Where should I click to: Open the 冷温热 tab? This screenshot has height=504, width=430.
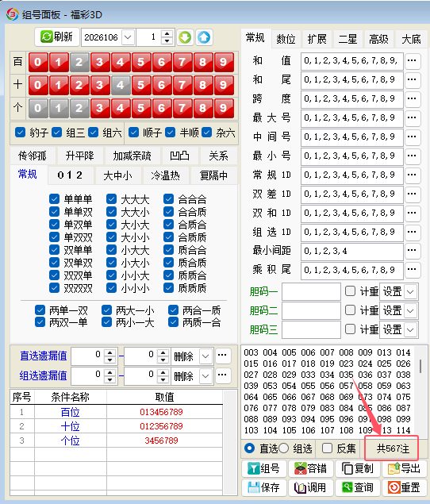point(166,175)
